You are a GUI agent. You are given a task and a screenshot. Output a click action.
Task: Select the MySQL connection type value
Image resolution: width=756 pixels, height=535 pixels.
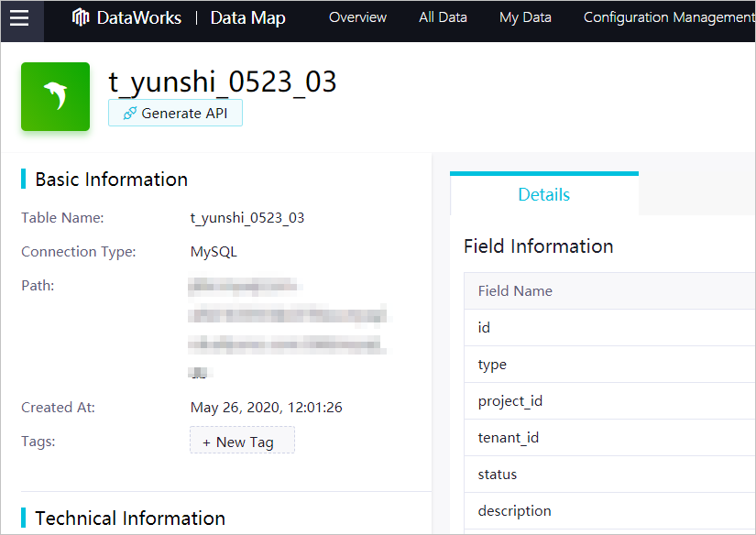(214, 252)
